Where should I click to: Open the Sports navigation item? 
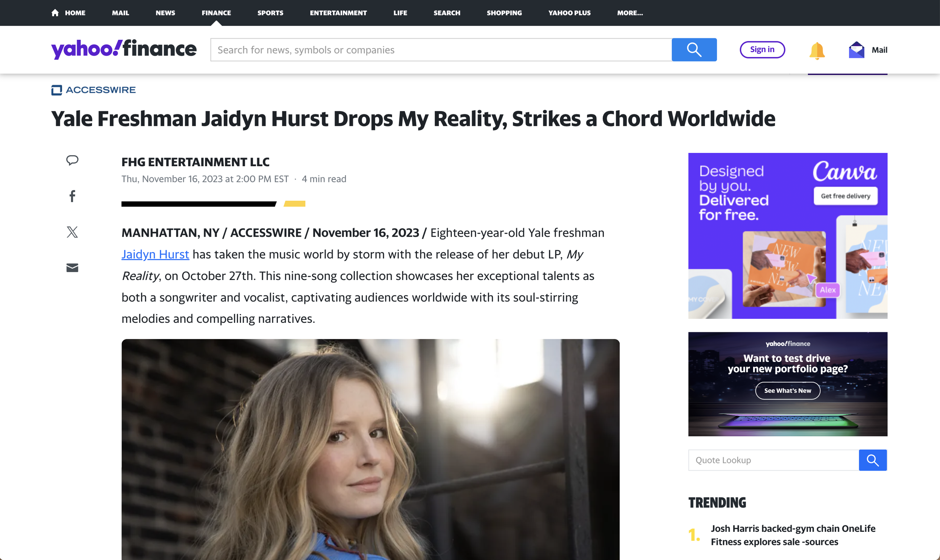tap(270, 13)
